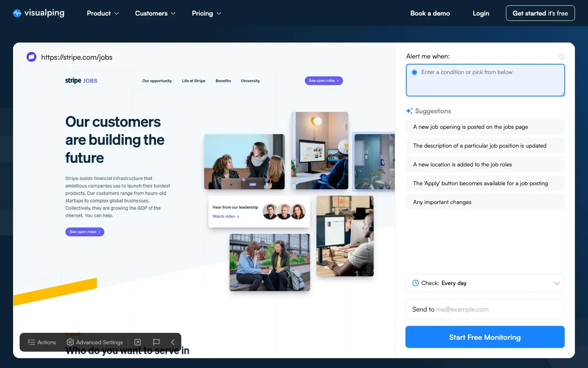The height and width of the screenshot is (368, 588).
Task: Select suggestion: Any important changes
Action: point(485,202)
